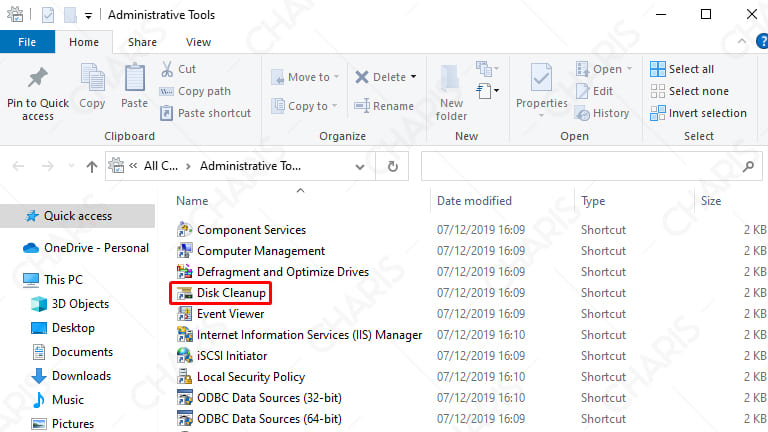Click the Edit icon in Open group
The image size is (768, 432).
[583, 91]
